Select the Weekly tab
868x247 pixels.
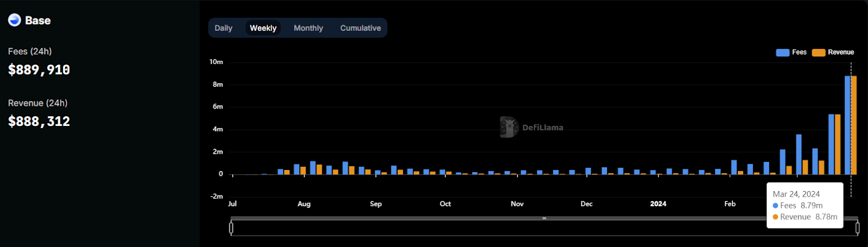[x=263, y=28]
